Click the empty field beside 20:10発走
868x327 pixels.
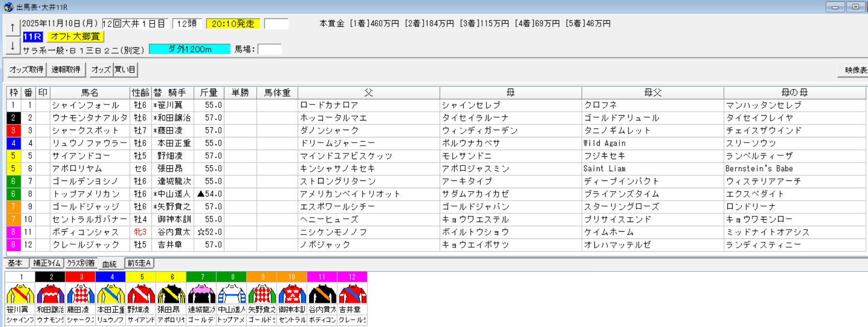(x=276, y=24)
